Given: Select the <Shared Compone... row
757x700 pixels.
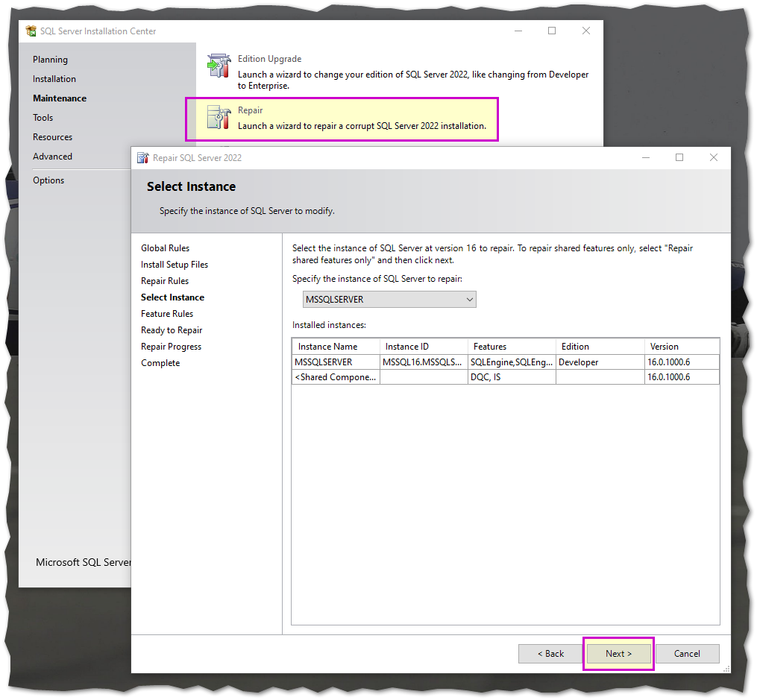Looking at the screenshot, I should [x=506, y=376].
